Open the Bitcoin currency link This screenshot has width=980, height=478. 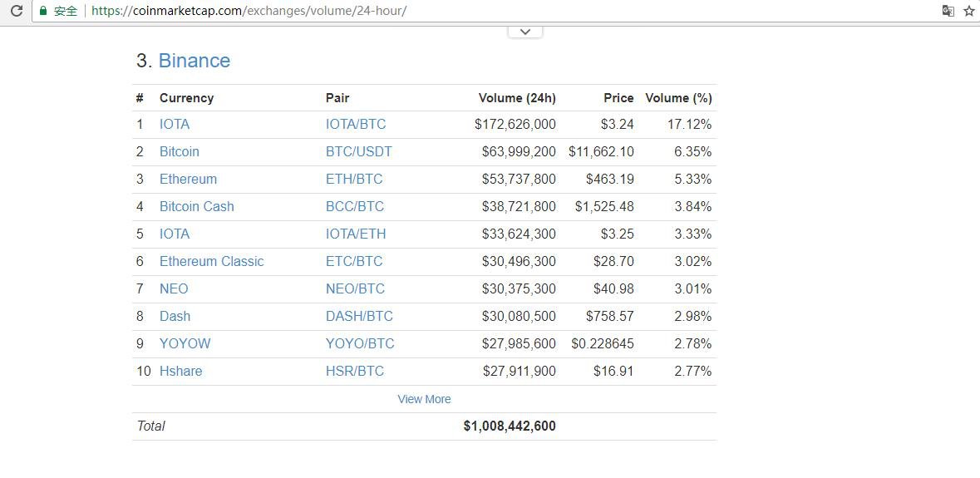click(x=180, y=152)
